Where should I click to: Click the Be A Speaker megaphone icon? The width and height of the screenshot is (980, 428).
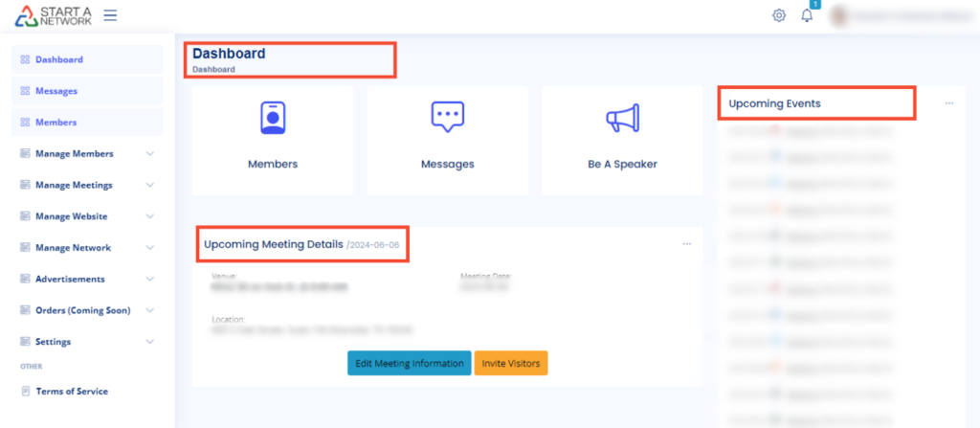622,119
